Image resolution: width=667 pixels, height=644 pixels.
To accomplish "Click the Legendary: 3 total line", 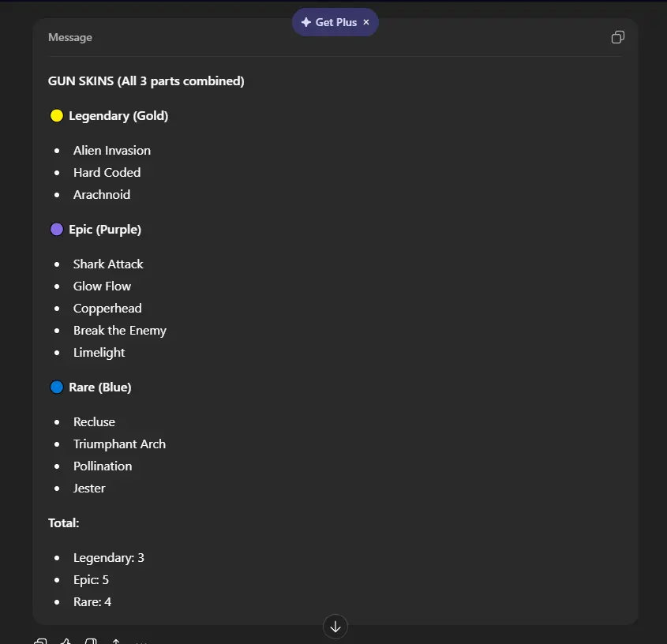I will [108, 558].
